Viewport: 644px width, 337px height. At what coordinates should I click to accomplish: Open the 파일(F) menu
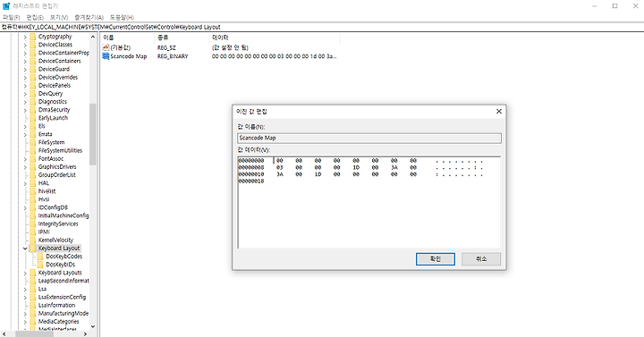11,17
